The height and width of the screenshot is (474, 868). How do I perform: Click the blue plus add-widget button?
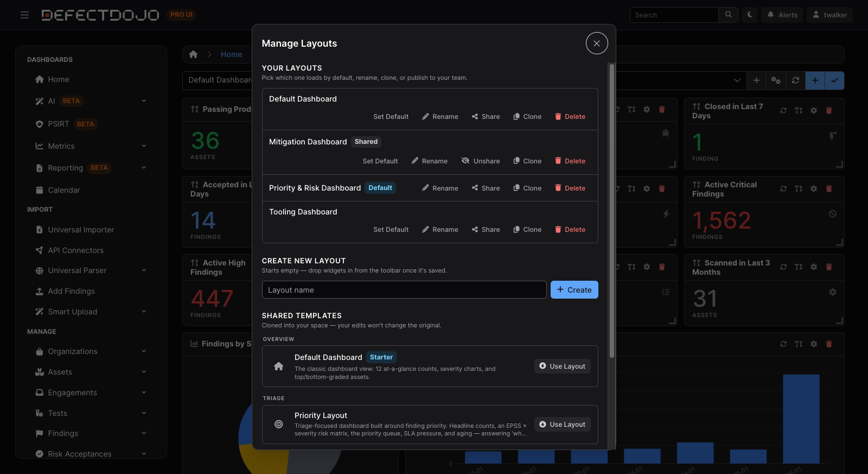click(x=815, y=80)
